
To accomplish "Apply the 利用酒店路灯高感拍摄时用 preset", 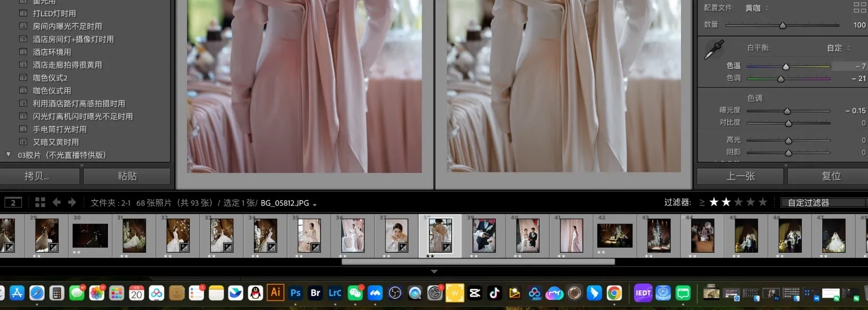I will 79,104.
